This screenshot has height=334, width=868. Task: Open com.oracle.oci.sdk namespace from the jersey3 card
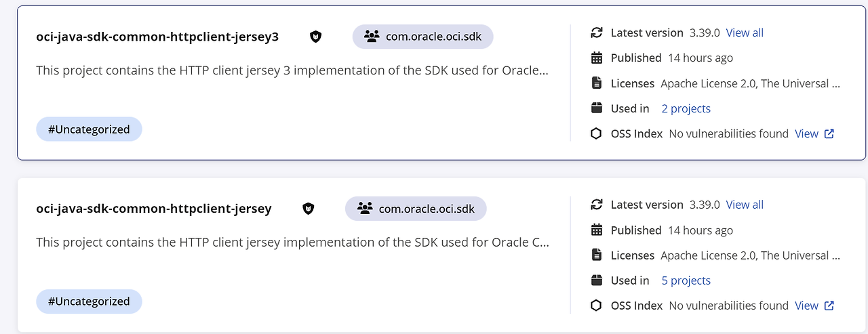422,37
